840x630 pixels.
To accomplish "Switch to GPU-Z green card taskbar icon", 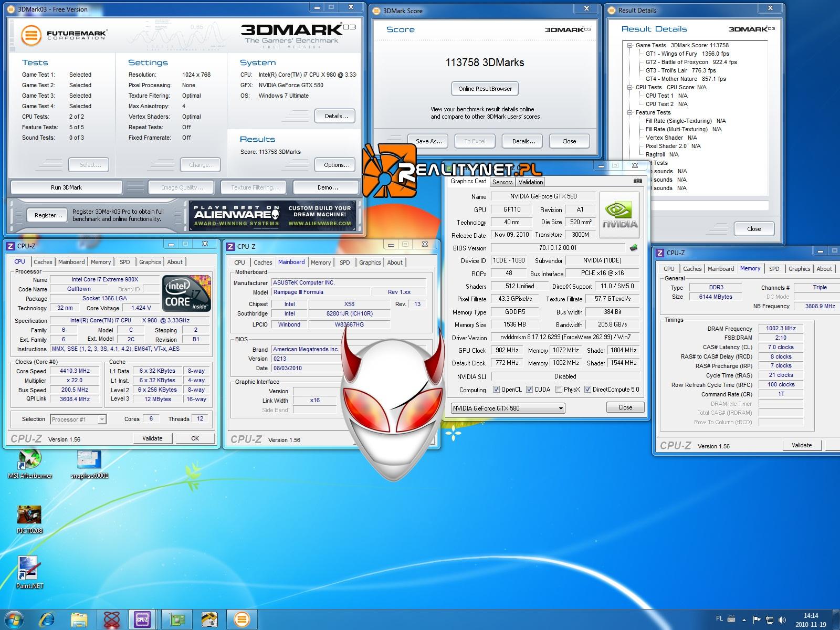I will click(176, 619).
